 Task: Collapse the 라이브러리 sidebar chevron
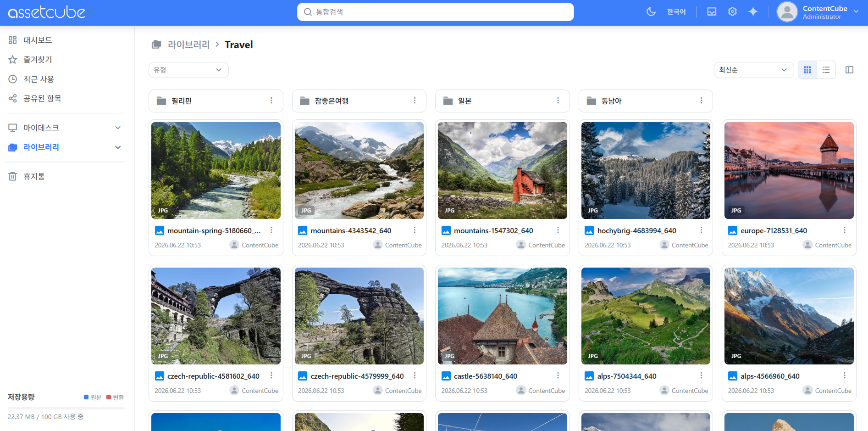pyautogui.click(x=118, y=147)
